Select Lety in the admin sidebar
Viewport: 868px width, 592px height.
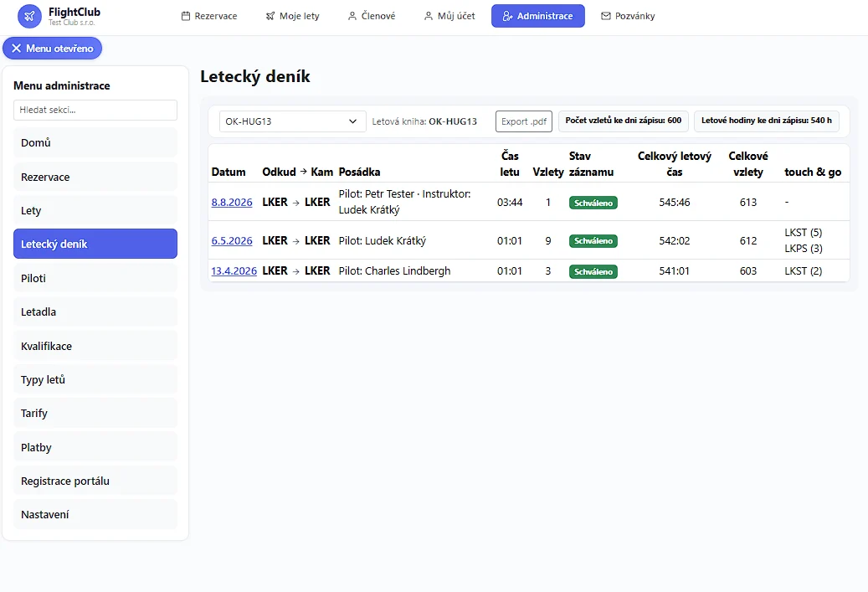click(95, 210)
